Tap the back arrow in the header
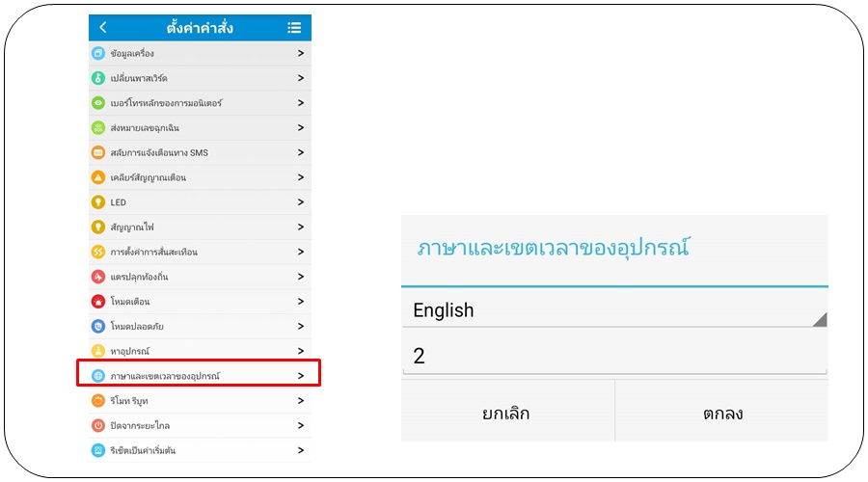Image resolution: width=868 pixels, height=482 pixels. 103,28
